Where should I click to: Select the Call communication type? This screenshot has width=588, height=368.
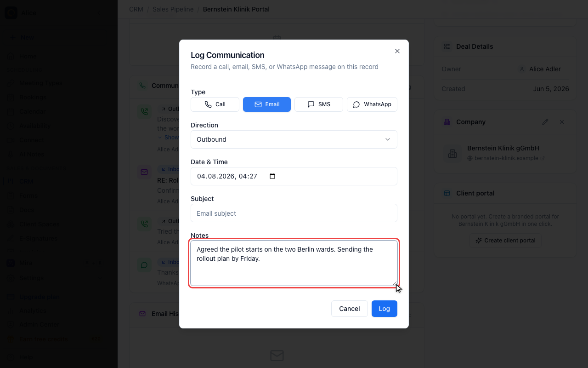pyautogui.click(x=215, y=104)
